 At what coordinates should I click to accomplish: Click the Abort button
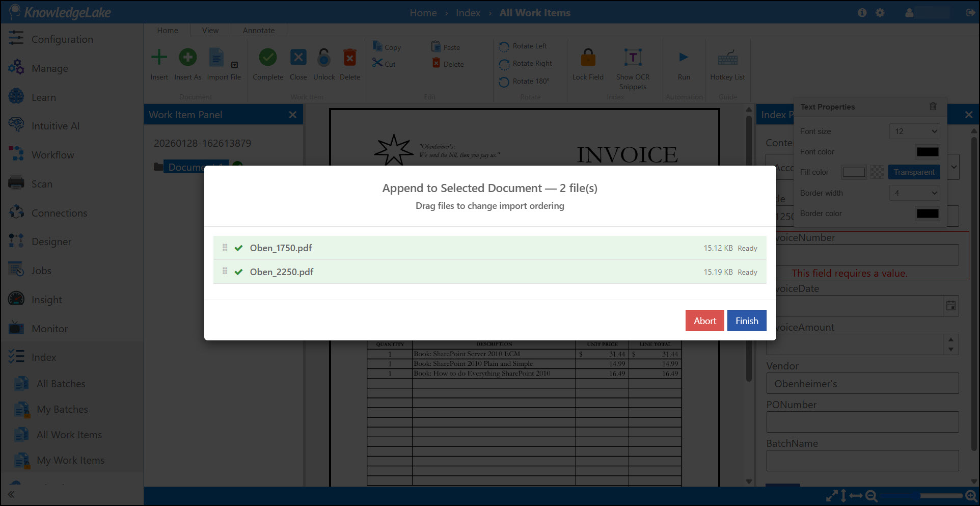coord(704,321)
